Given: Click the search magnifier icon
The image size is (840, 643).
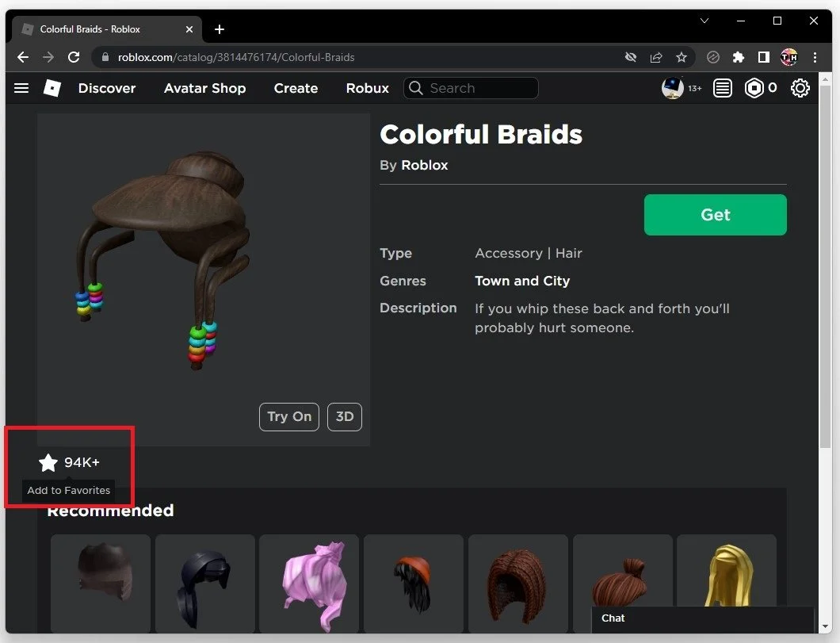Looking at the screenshot, I should 416,88.
